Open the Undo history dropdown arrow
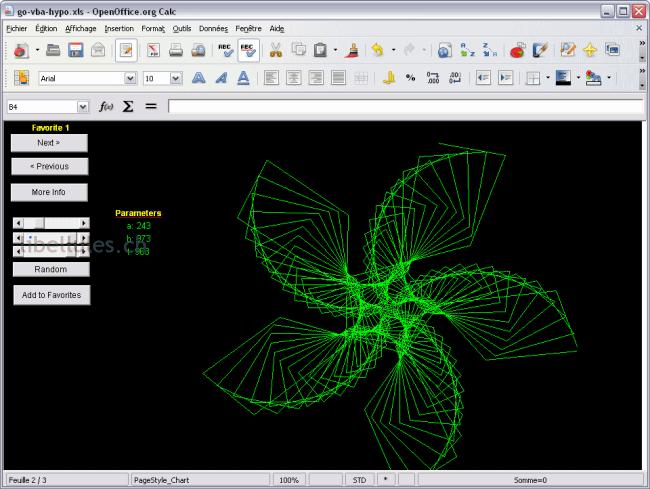 coord(393,51)
